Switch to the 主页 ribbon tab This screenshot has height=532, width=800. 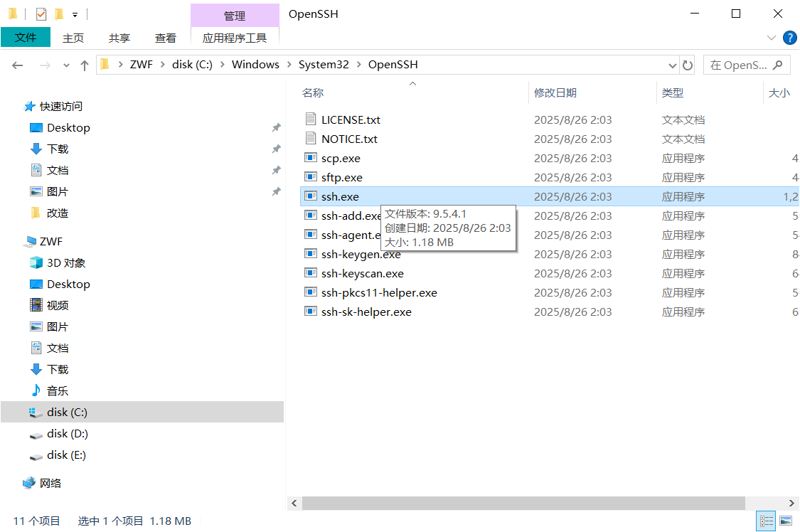click(x=73, y=38)
